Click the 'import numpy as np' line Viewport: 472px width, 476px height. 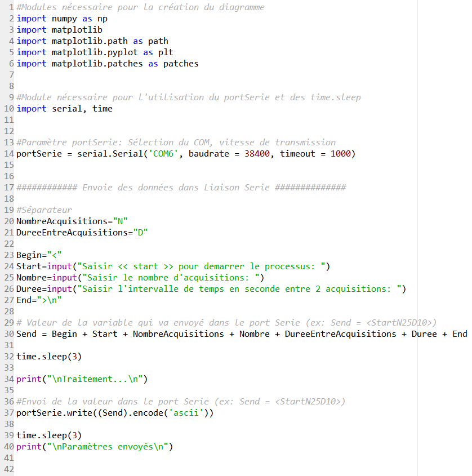pos(62,19)
